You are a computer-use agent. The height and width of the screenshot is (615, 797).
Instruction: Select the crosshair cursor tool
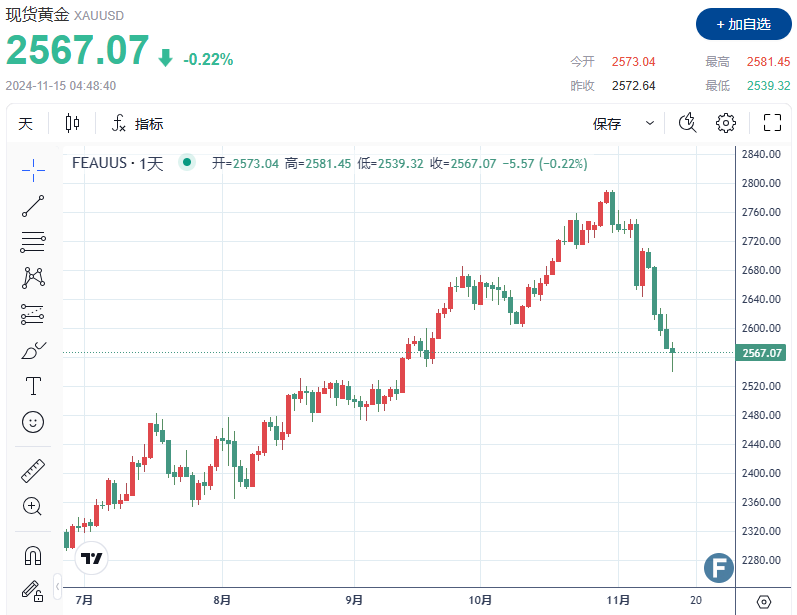(33, 169)
